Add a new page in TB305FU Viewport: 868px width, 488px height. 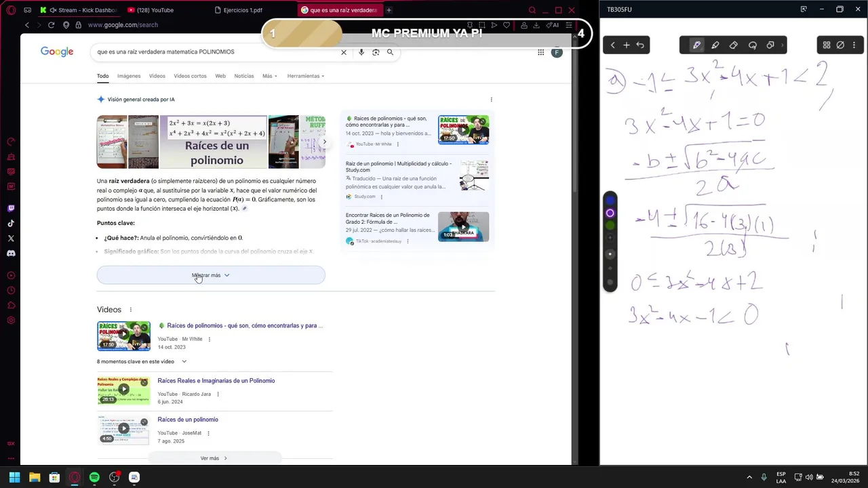(x=627, y=45)
